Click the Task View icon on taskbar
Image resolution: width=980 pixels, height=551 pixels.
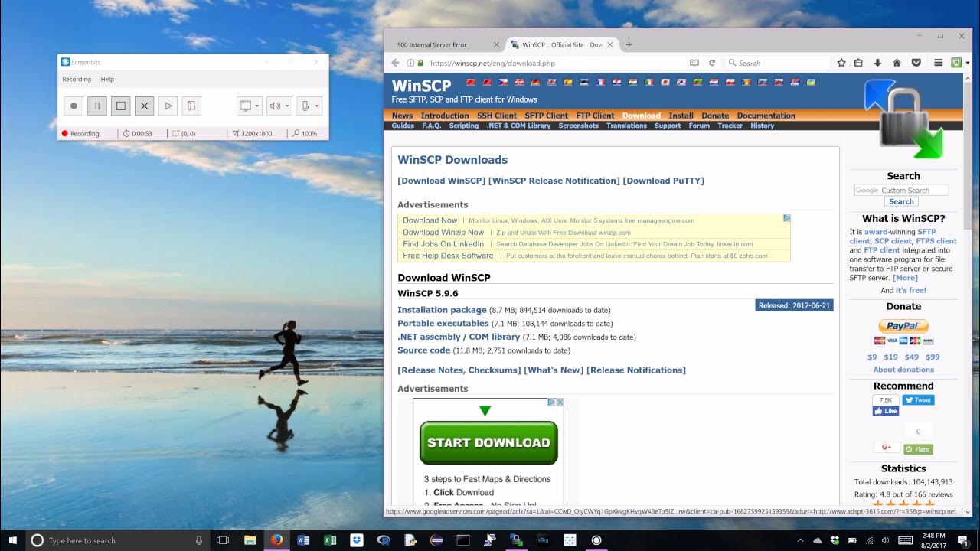(223, 540)
